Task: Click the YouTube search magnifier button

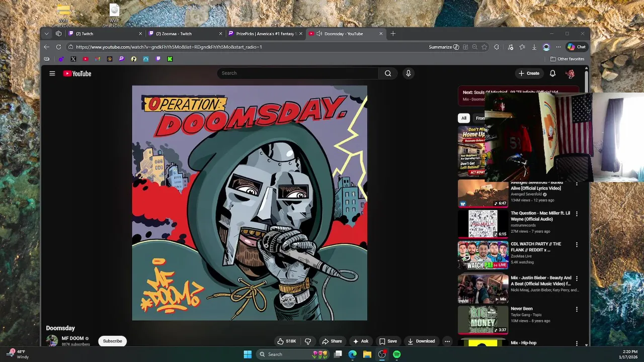Action: pyautogui.click(x=388, y=73)
